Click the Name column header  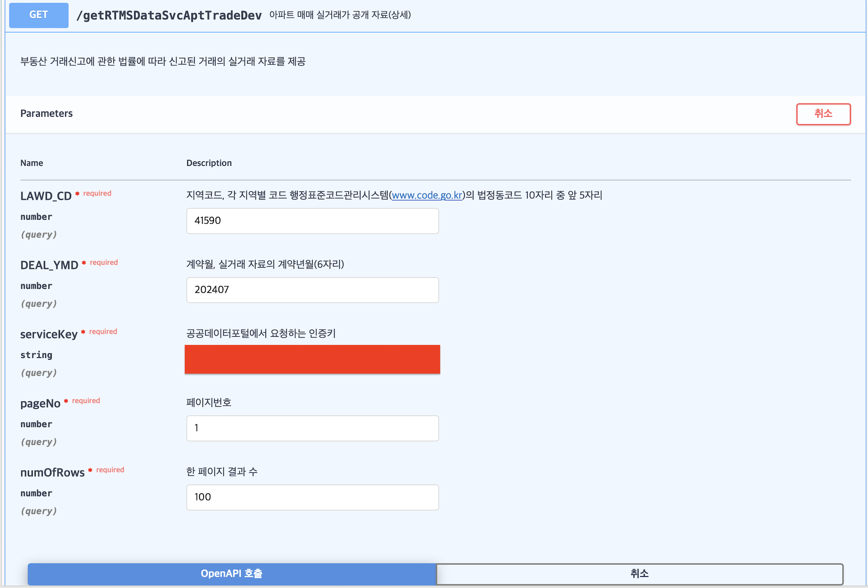pyautogui.click(x=32, y=163)
